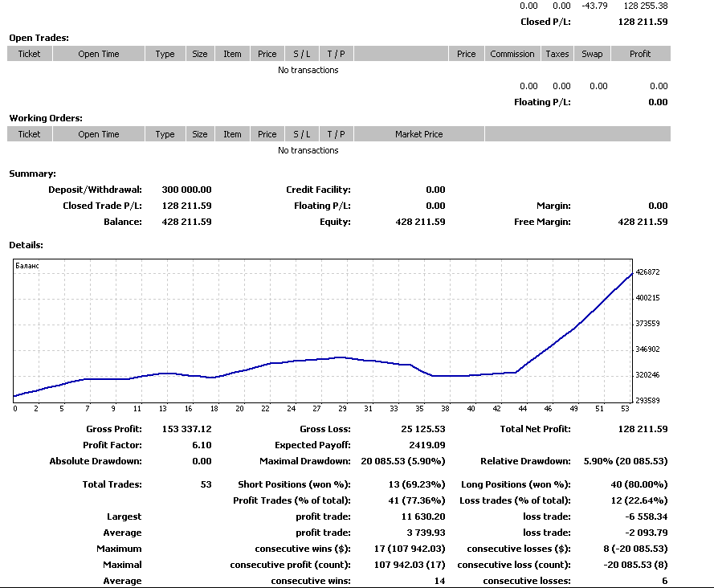Select the Credit Facility label
This screenshot has height=588, width=714.
pyautogui.click(x=318, y=190)
